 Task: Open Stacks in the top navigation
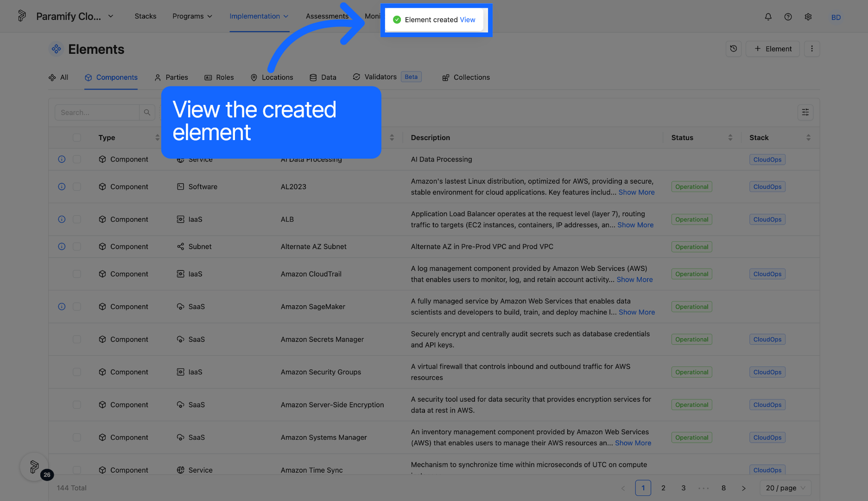point(146,16)
